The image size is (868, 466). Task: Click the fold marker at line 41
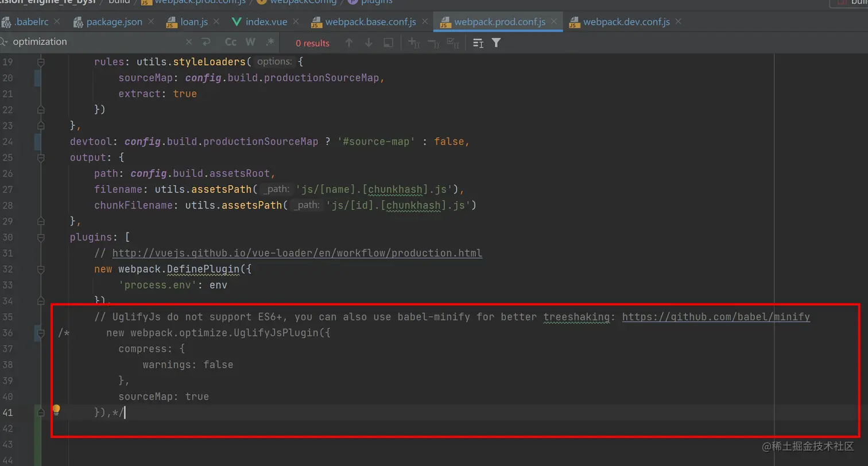coord(41,412)
